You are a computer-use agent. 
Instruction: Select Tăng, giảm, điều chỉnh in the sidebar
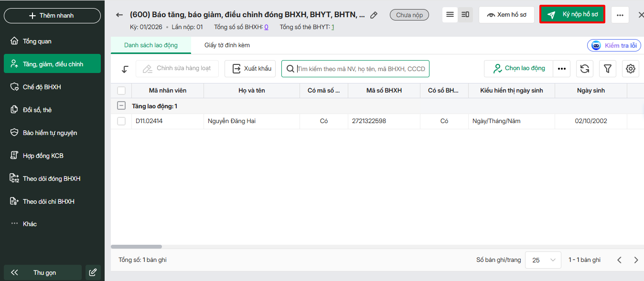pos(52,64)
